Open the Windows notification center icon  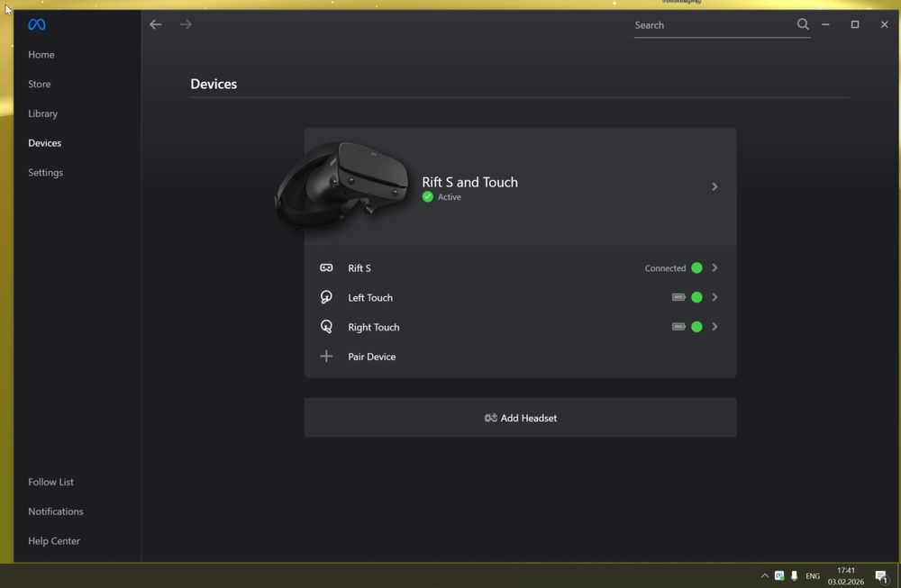(881, 576)
